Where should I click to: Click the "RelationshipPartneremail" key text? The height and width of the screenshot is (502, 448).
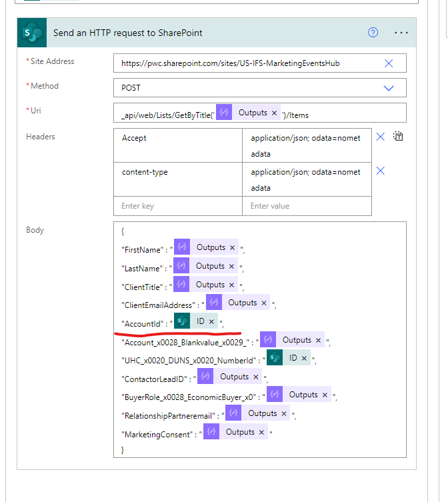169,416
